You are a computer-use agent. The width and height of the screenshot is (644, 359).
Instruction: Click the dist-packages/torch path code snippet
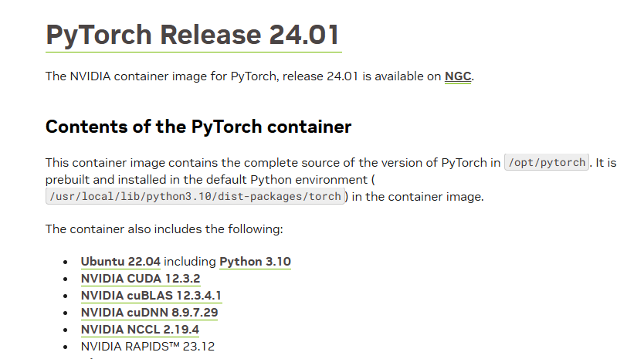pyautogui.click(x=195, y=196)
